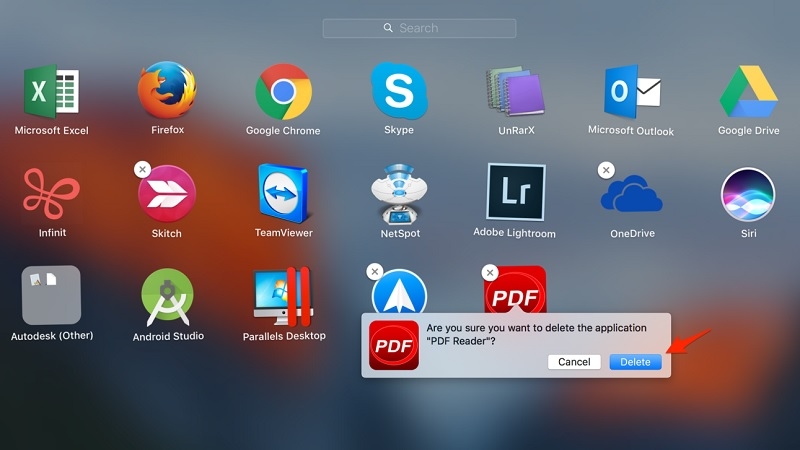800x450 pixels.
Task: Launch Android Studio icon
Action: (167, 297)
